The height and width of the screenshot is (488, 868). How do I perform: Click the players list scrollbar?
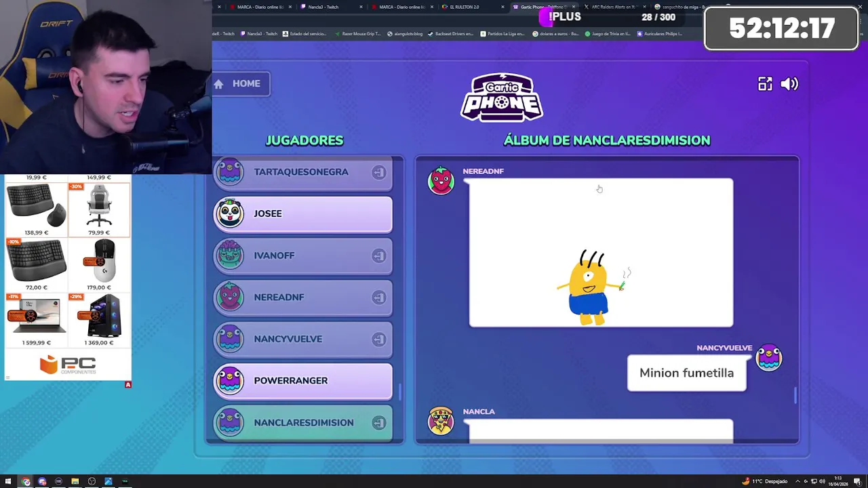[399, 392]
